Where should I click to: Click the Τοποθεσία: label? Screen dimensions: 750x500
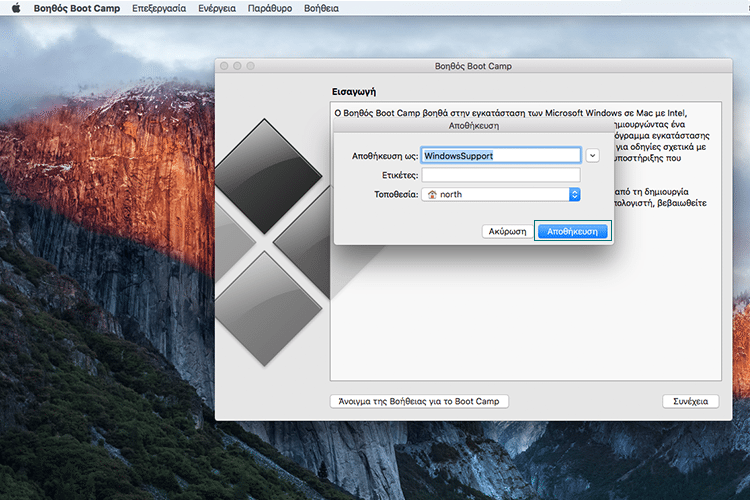pos(396,194)
